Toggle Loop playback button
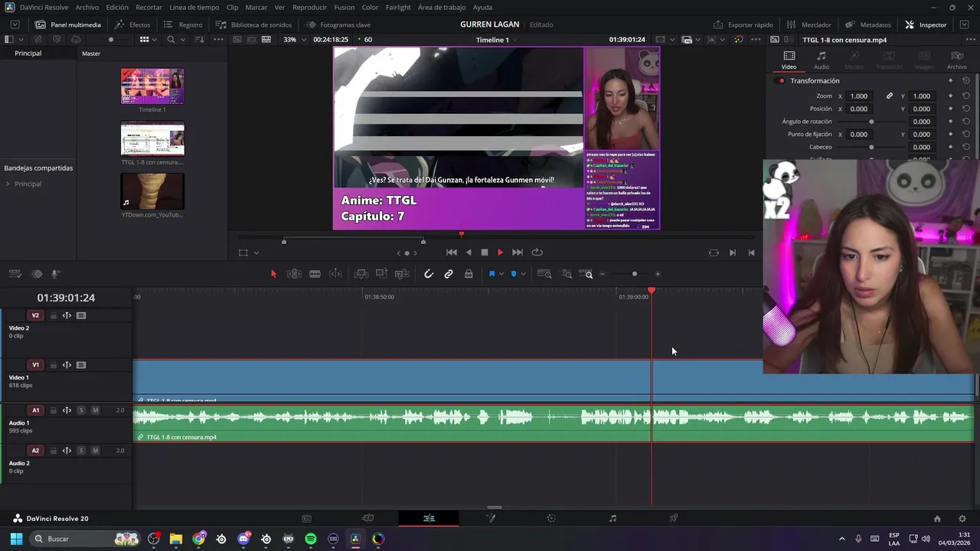Image resolution: width=980 pixels, height=551 pixels. click(x=537, y=253)
